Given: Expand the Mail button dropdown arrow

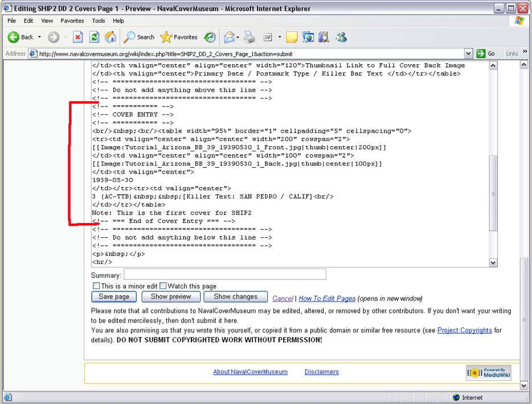Looking at the screenshot, I should (238, 37).
